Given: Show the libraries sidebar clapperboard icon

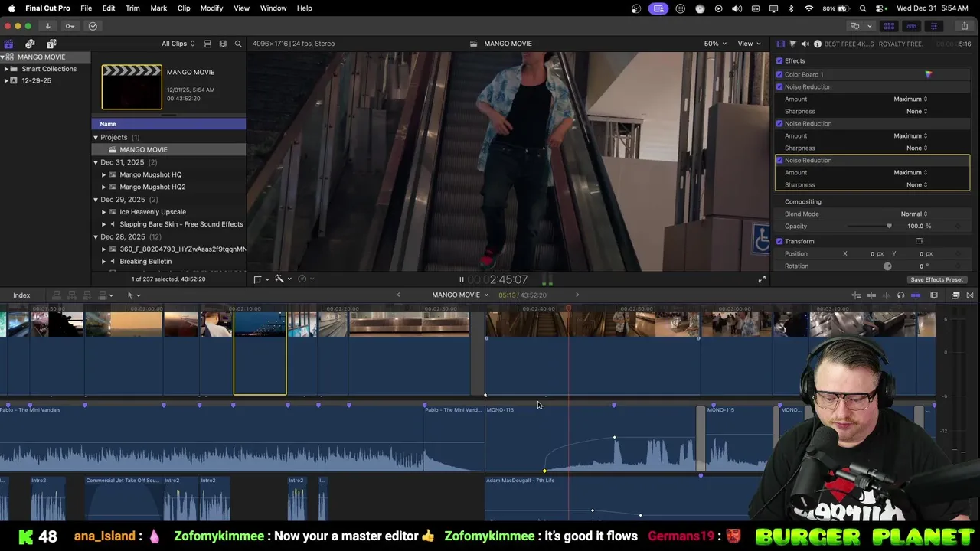Looking at the screenshot, I should pyautogui.click(x=8, y=44).
